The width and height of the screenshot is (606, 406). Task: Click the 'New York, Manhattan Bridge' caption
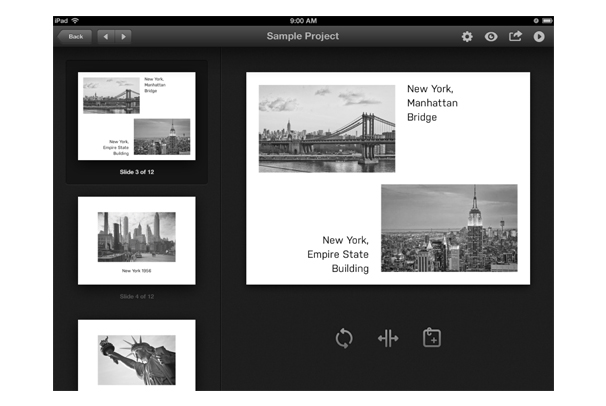(432, 103)
